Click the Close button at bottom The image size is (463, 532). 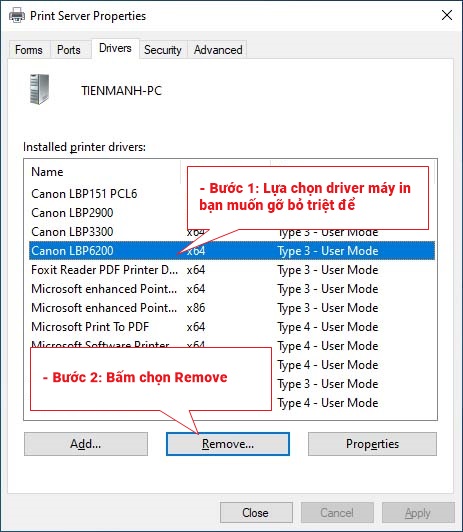tap(256, 513)
